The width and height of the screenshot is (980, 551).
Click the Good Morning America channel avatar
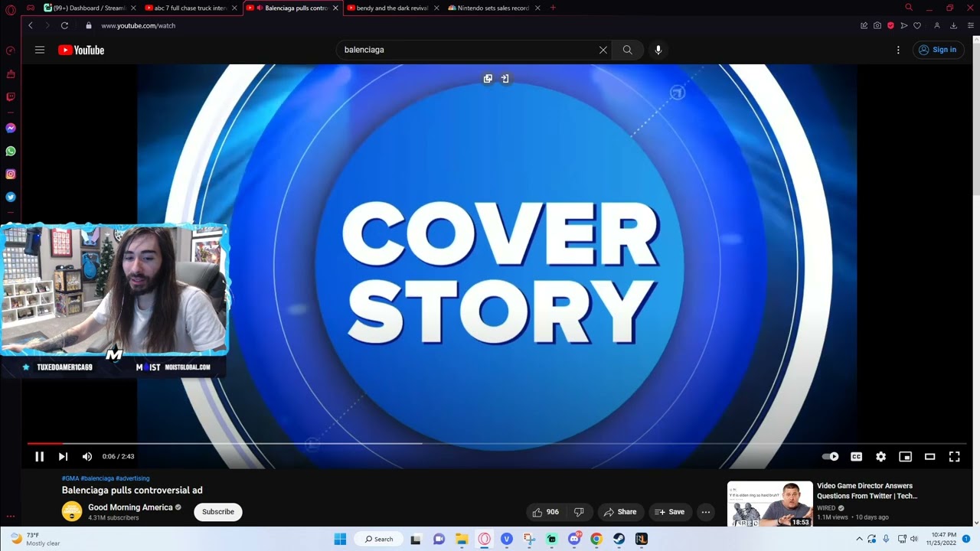click(x=72, y=511)
